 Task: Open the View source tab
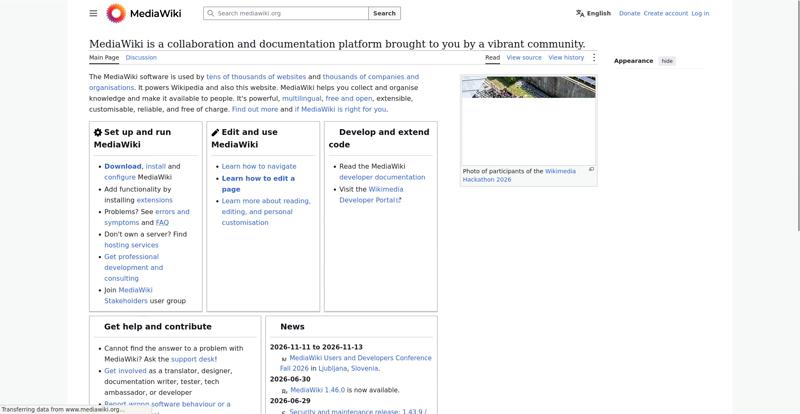[x=524, y=58]
